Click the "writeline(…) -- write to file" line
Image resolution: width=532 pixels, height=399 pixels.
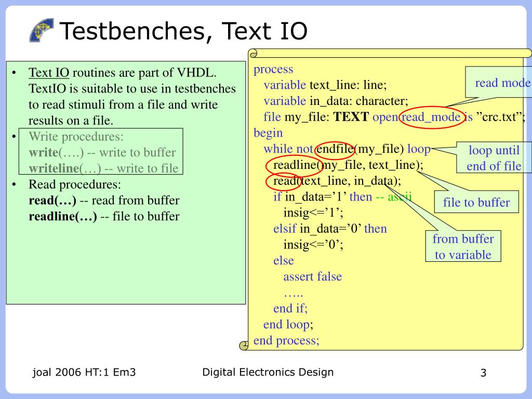103,168
